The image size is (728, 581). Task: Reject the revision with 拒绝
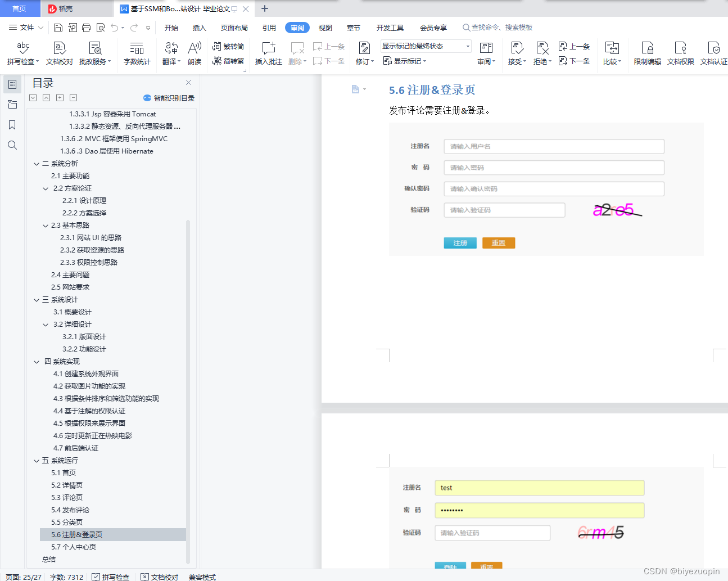(x=542, y=53)
